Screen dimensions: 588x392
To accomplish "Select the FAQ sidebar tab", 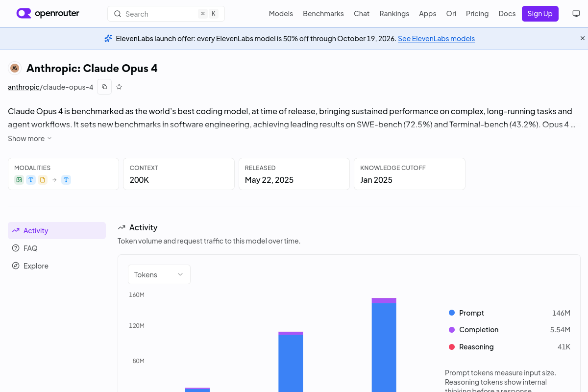I will click(x=57, y=248).
